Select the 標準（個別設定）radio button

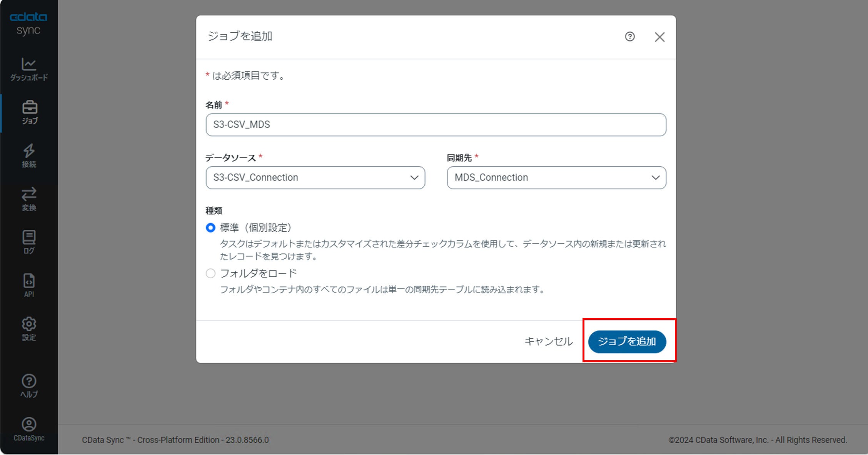coord(210,228)
